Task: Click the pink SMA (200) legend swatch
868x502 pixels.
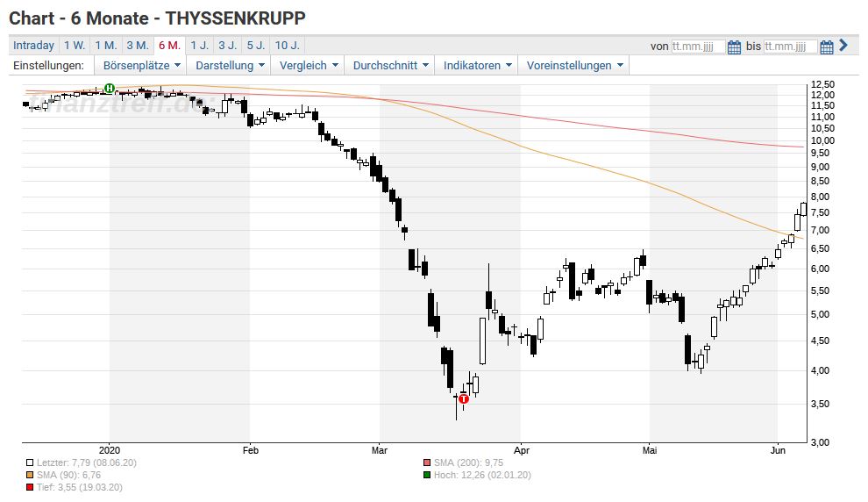Action: pyautogui.click(x=427, y=463)
